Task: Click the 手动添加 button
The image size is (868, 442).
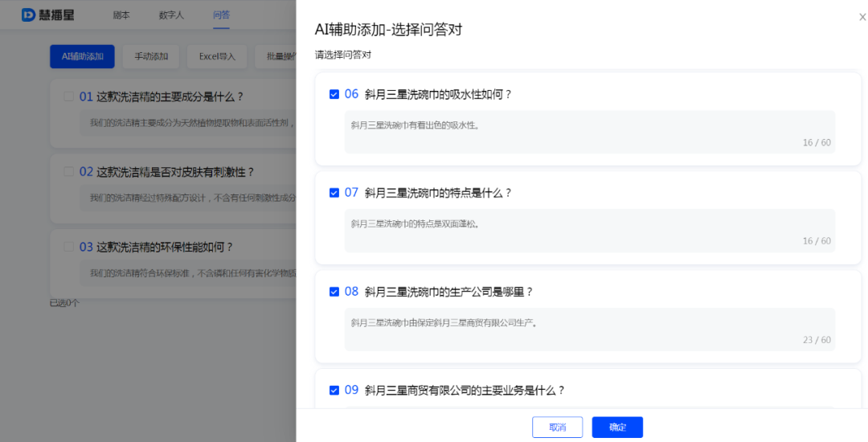Action: [151, 56]
